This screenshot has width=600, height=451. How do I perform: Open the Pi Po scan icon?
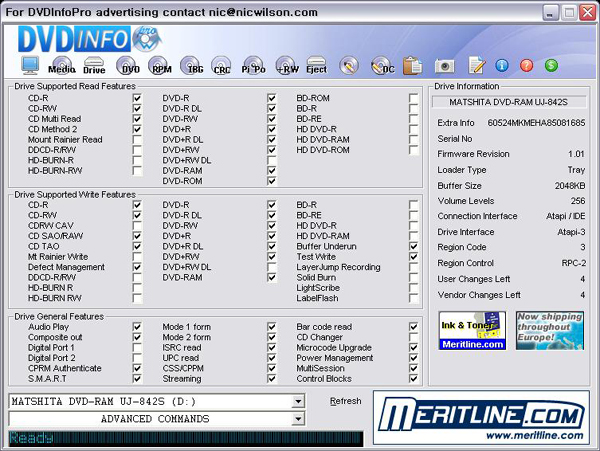point(253,65)
